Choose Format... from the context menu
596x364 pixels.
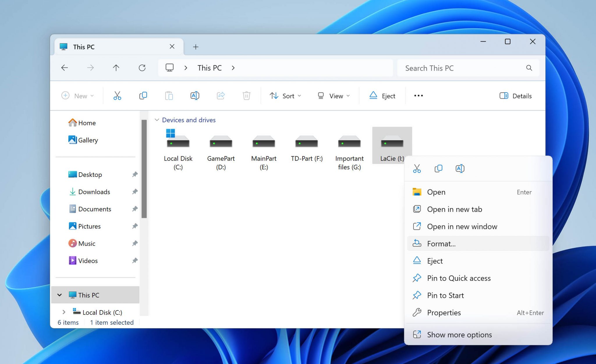point(441,244)
